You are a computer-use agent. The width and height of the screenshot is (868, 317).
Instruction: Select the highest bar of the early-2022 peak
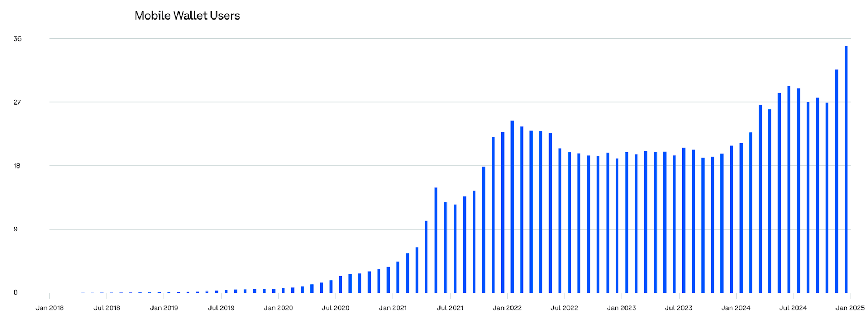[512, 206]
